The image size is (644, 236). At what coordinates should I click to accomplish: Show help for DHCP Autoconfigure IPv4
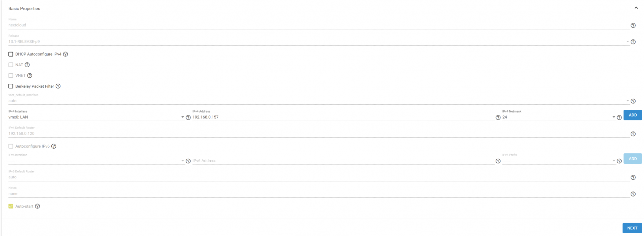point(65,54)
